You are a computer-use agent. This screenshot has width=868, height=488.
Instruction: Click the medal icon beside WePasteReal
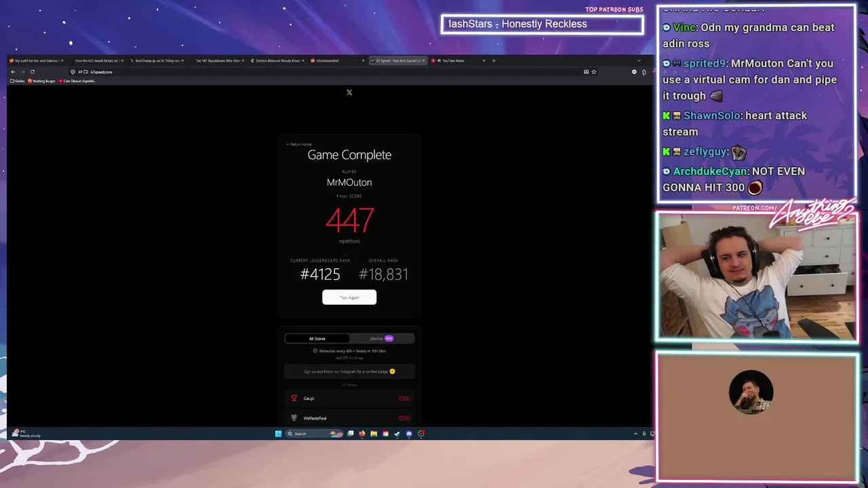tap(294, 418)
